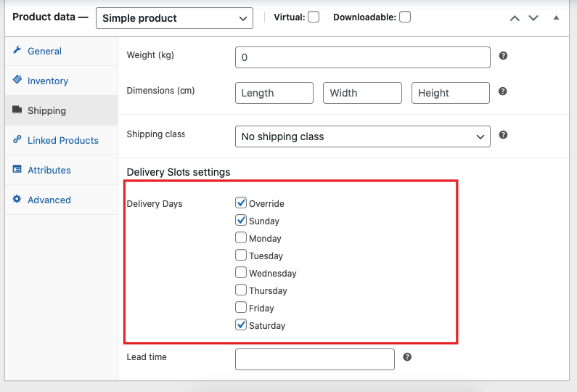Viewport: 577px width, 392px height.
Task: Focus the Lead time input field
Action: (x=314, y=359)
